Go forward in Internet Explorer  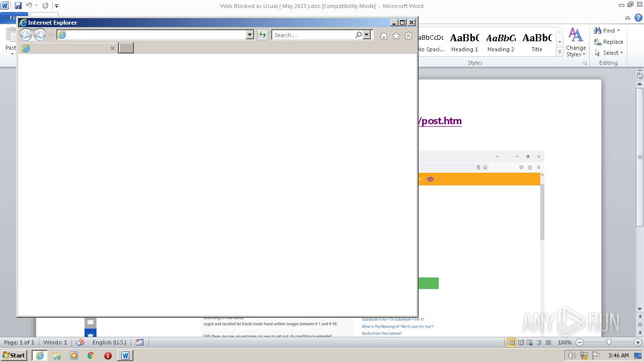pos(40,35)
